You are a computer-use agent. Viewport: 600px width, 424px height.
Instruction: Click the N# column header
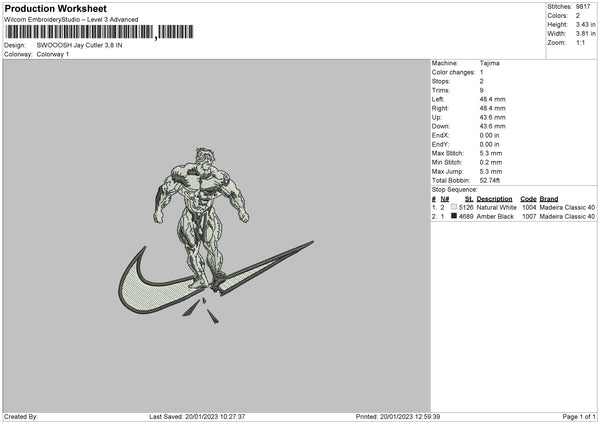point(445,199)
